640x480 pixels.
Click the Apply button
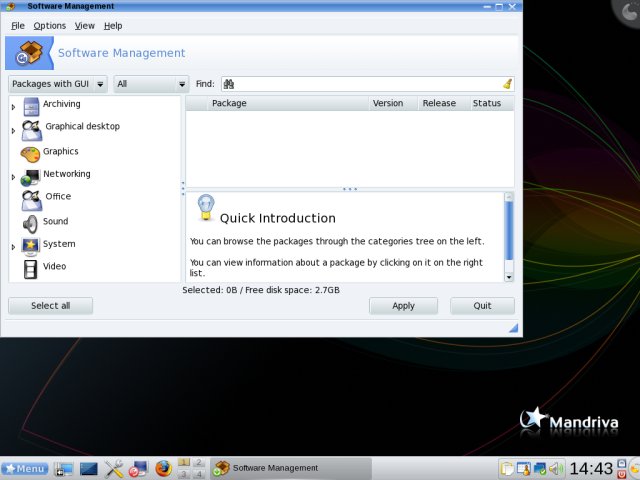(x=403, y=306)
